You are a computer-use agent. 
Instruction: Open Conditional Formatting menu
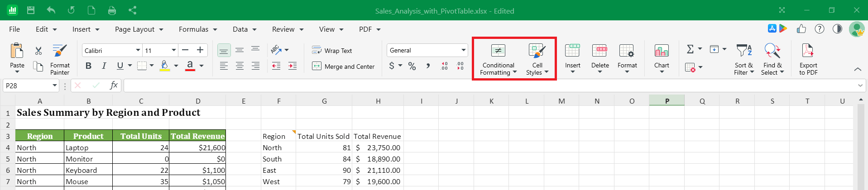click(498, 60)
